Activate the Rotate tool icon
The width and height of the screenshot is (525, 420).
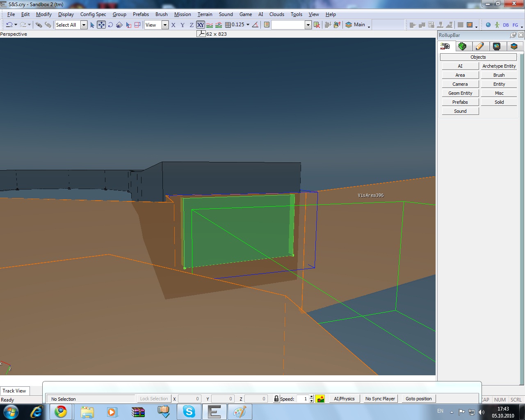pos(110,25)
